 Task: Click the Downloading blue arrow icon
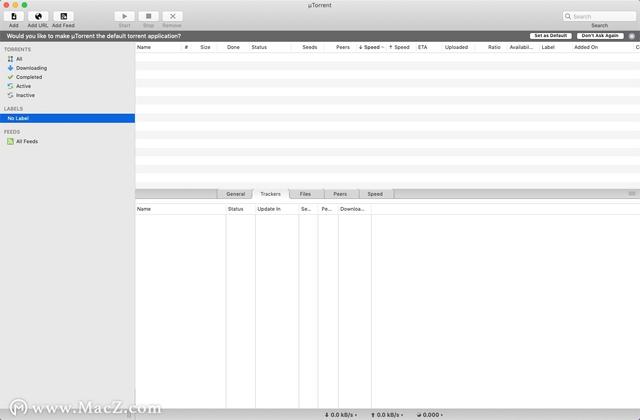[x=10, y=68]
